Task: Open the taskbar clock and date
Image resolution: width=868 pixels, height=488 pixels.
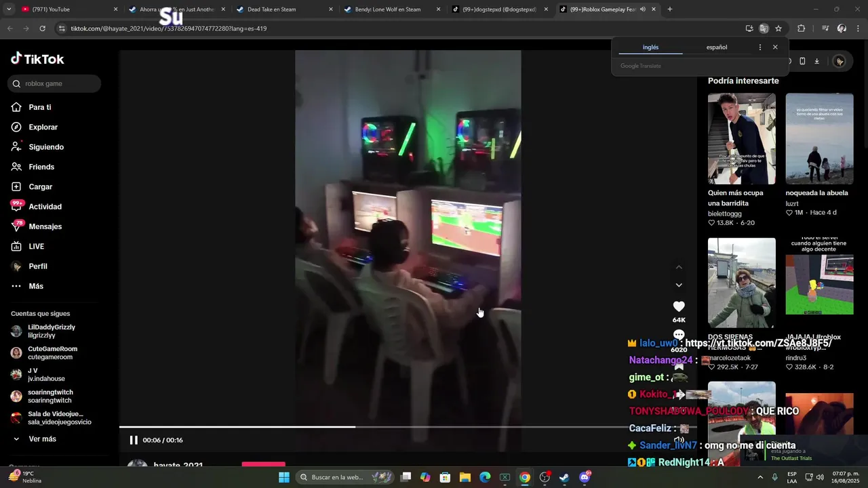Action: (844, 477)
